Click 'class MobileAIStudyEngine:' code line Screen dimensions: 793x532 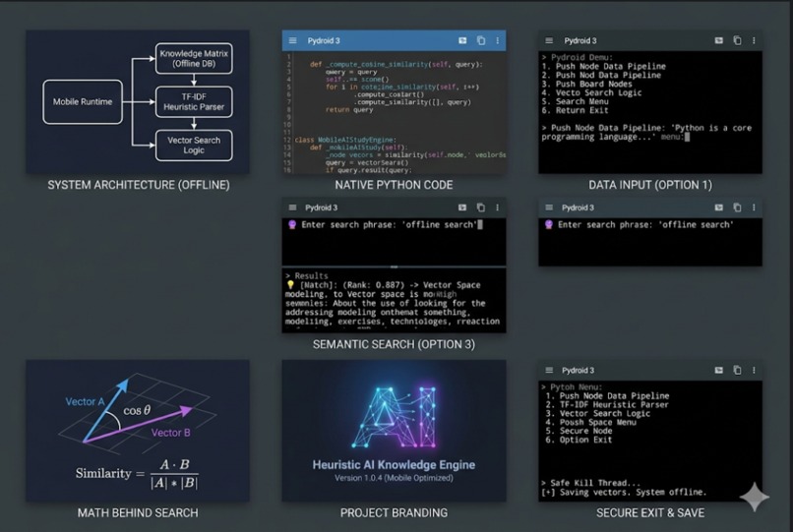345,140
